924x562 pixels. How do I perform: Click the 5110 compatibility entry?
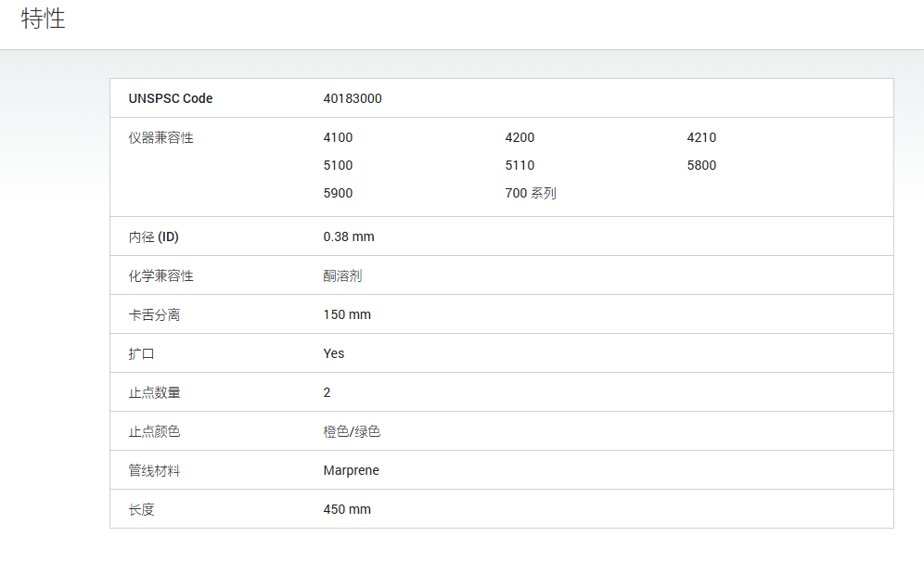pos(520,165)
